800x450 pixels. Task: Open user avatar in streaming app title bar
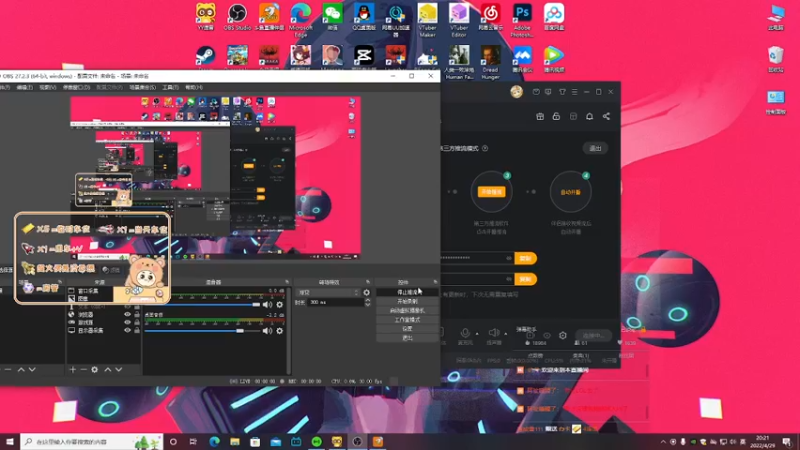click(x=516, y=92)
